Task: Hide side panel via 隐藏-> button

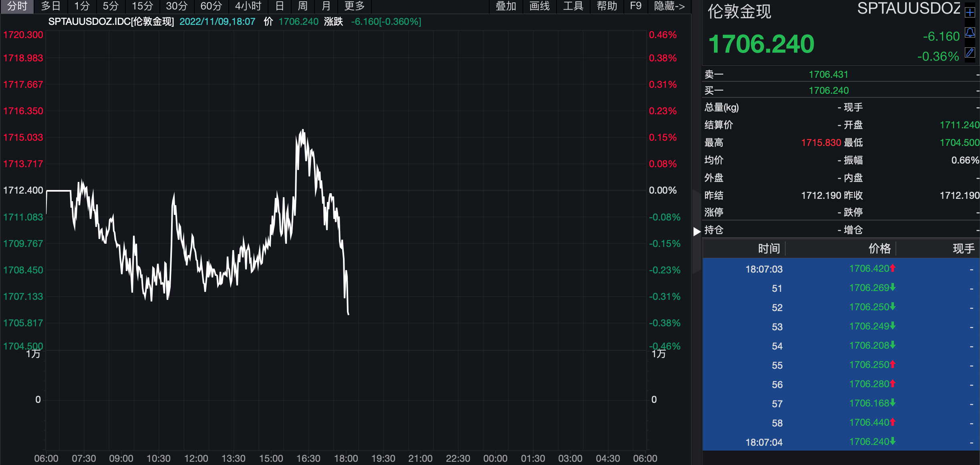Action: click(669, 6)
